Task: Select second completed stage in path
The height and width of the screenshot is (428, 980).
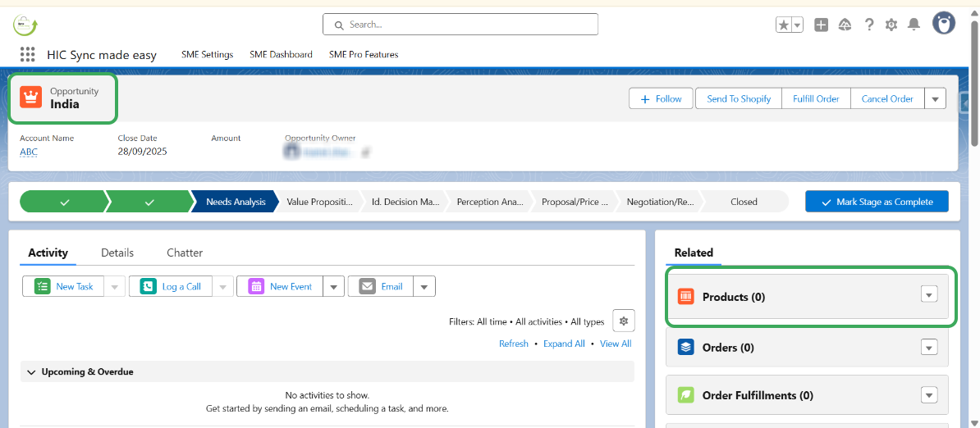Action: tap(149, 202)
